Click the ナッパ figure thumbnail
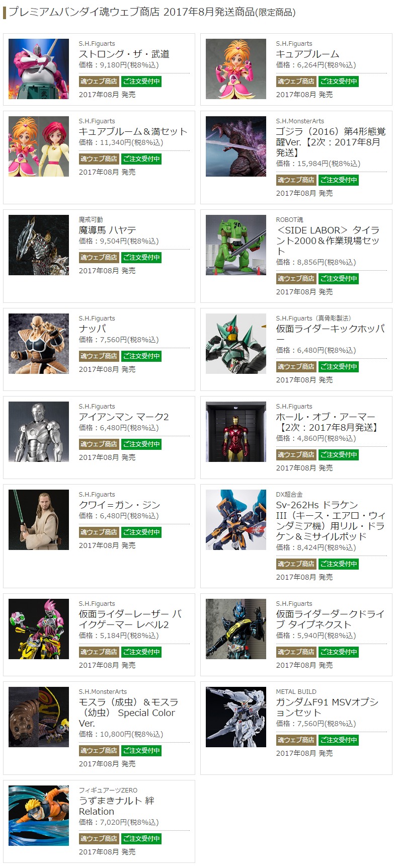 click(x=39, y=344)
